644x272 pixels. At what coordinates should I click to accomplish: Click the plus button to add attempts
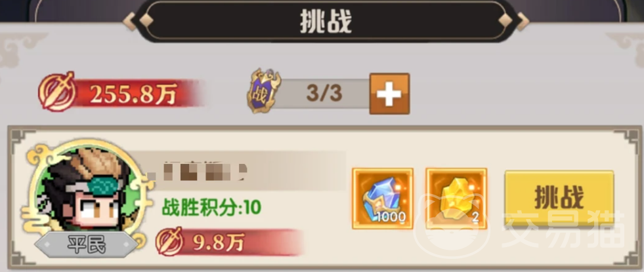pyautogui.click(x=389, y=94)
